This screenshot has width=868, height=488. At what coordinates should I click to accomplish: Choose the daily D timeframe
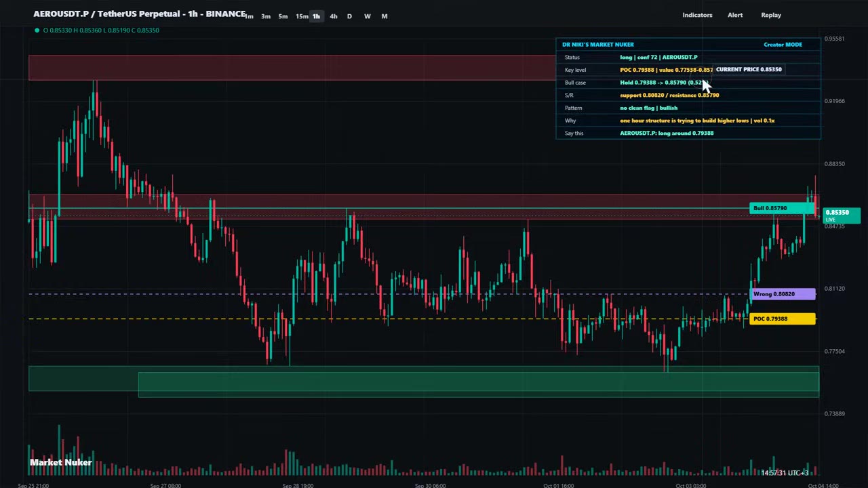coord(349,16)
